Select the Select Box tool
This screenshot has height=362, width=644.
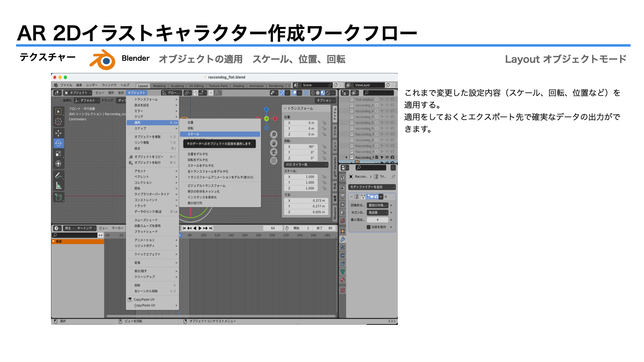pyautogui.click(x=58, y=111)
